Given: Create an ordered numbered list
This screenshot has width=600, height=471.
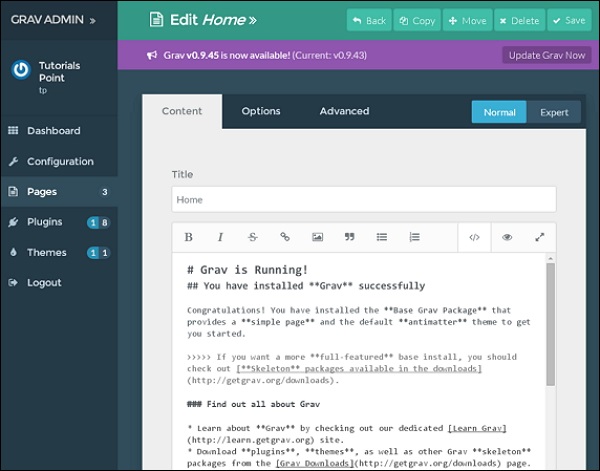Looking at the screenshot, I should tap(414, 237).
